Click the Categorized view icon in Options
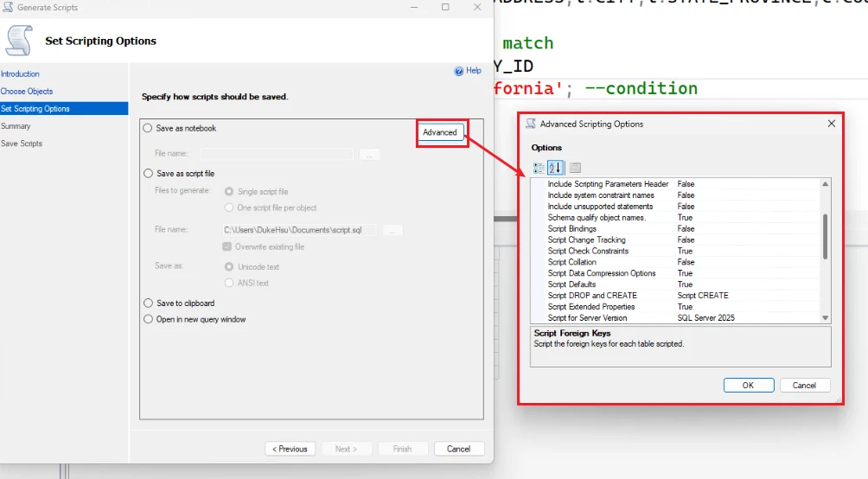This screenshot has width=868, height=479. pos(539,168)
